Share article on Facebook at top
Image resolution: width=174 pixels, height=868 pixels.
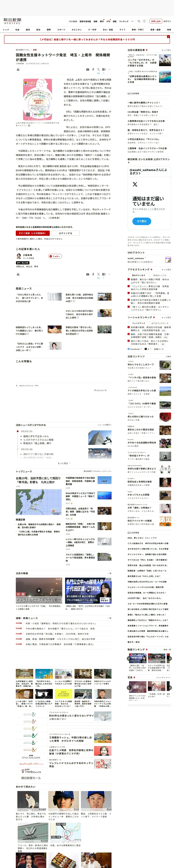(93, 69)
